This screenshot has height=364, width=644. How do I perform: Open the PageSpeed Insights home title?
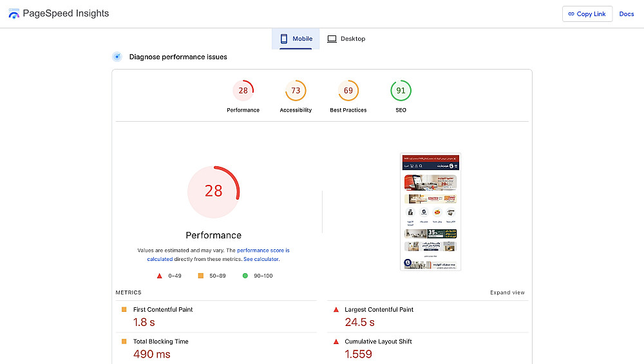pos(66,14)
